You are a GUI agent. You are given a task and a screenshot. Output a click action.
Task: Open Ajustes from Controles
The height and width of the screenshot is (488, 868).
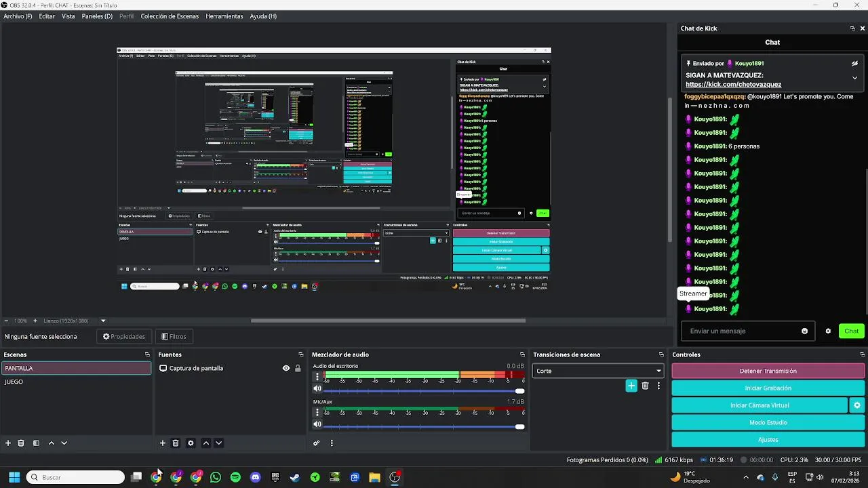pos(768,439)
